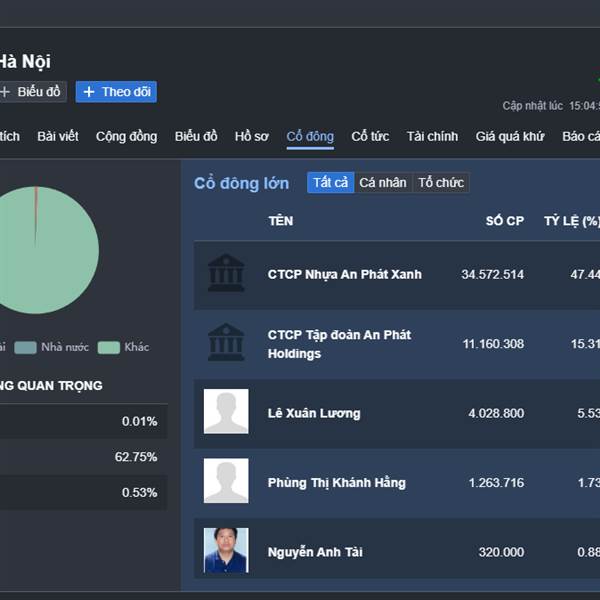600x600 pixels.
Task: Open Phùng Thị Khánh Hằng avatar placeholder
Action: pos(226,481)
